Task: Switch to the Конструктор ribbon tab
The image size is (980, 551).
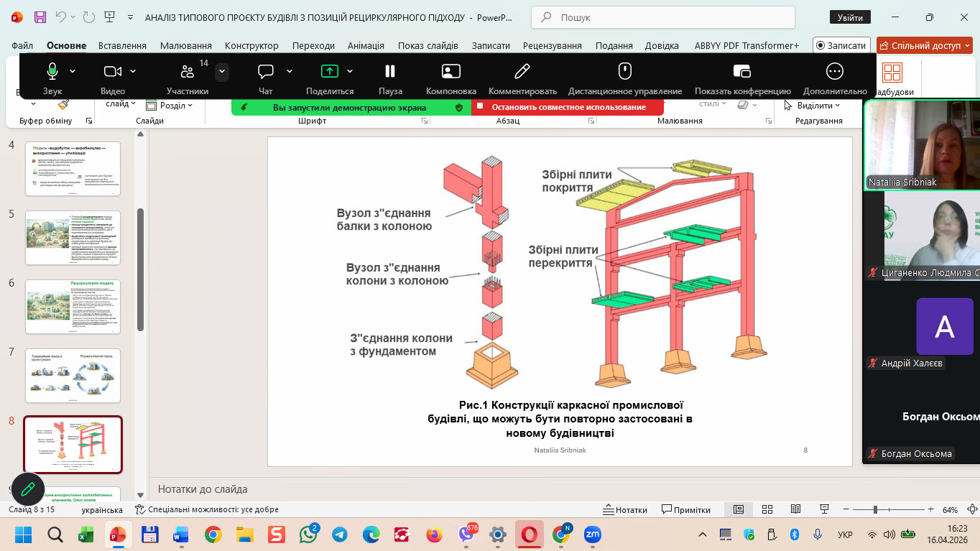Action: (251, 45)
